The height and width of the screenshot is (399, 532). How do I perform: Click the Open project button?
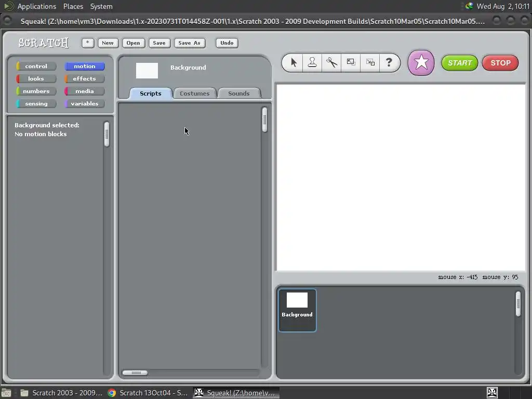pos(134,43)
